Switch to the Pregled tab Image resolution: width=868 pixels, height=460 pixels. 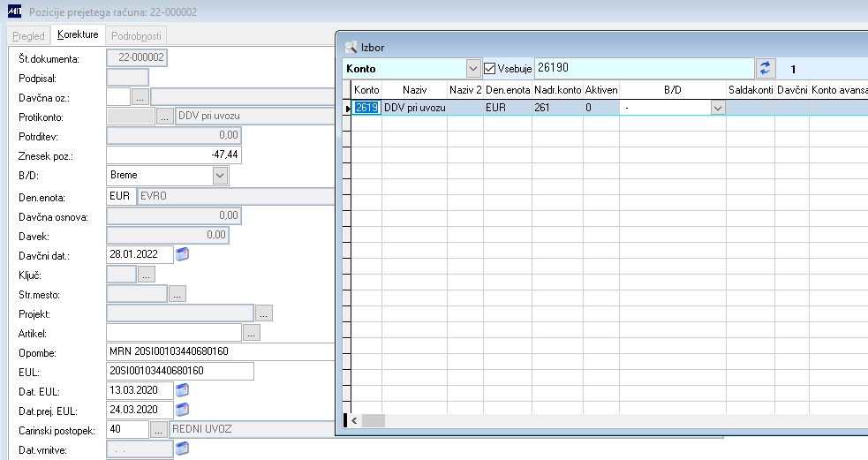pos(28,36)
